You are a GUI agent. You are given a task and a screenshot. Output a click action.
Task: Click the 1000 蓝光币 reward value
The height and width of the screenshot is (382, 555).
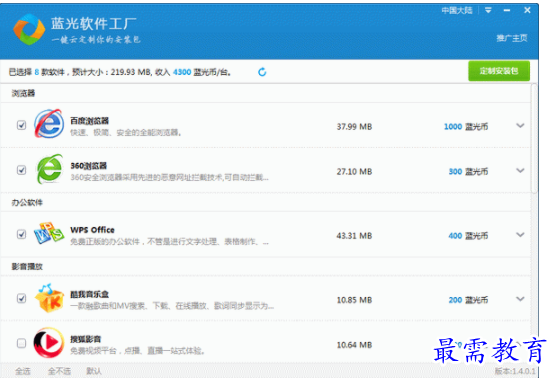(466, 127)
